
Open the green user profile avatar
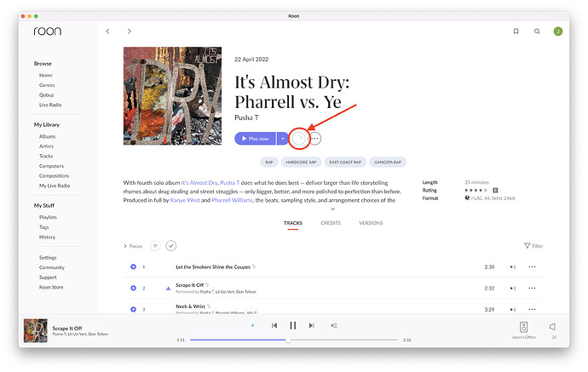coord(558,31)
